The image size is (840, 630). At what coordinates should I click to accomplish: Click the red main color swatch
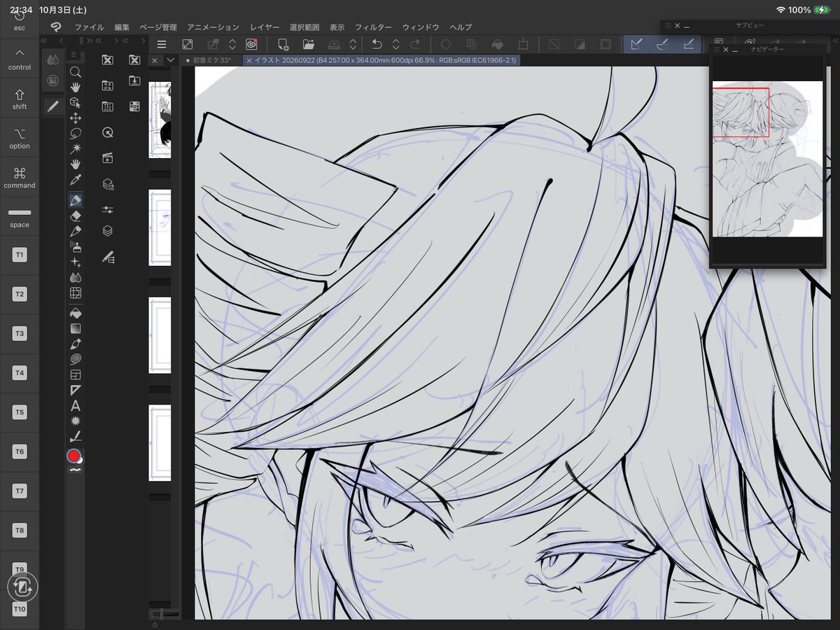[73, 456]
